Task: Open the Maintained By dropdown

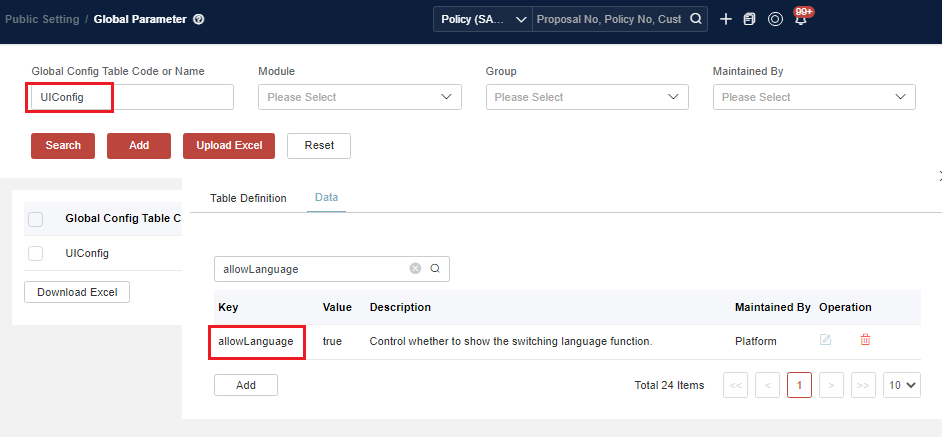Action: pos(814,97)
